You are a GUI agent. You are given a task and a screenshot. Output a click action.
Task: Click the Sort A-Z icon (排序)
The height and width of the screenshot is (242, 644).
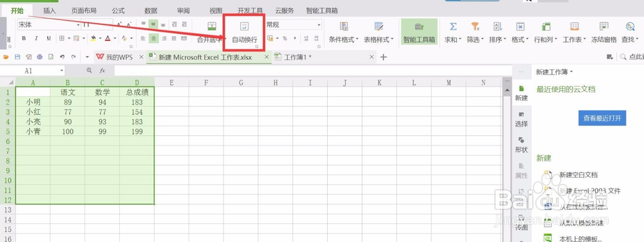tap(497, 26)
